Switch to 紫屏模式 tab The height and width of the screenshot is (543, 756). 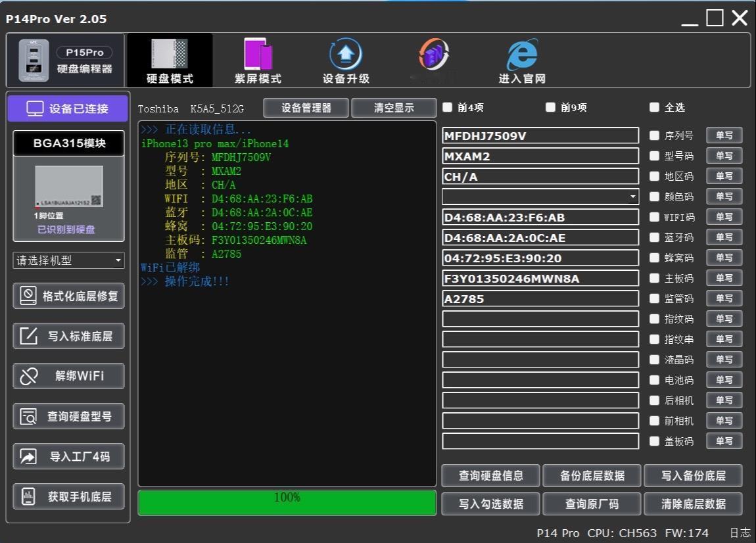click(x=258, y=60)
